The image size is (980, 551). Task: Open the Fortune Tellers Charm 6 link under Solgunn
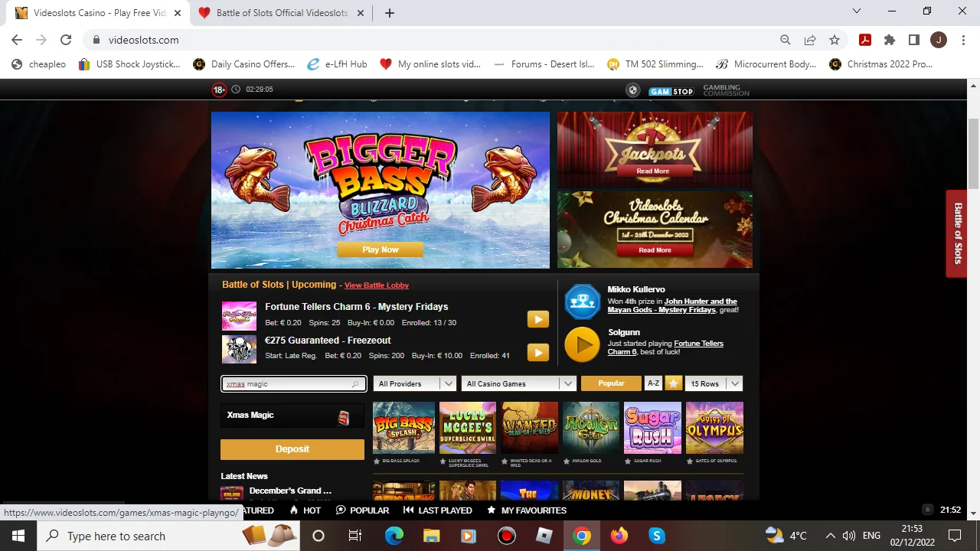(665, 347)
